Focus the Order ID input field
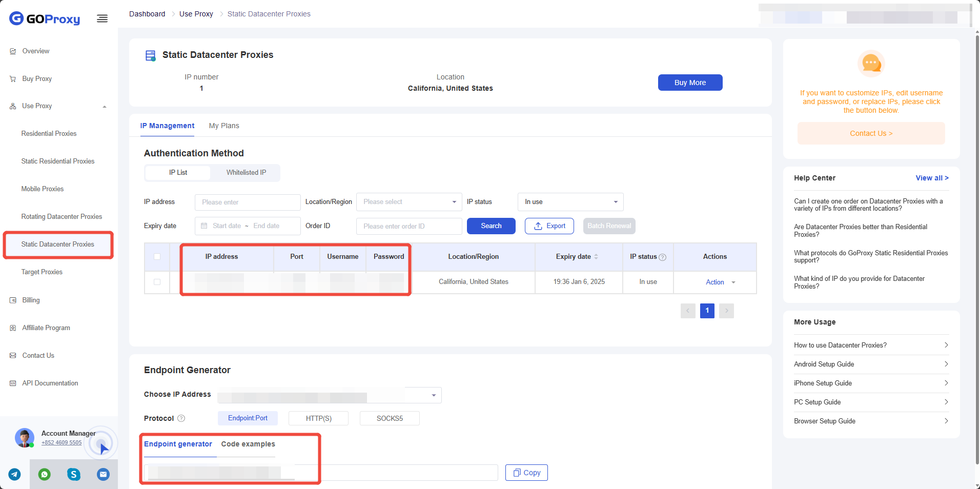 click(x=409, y=227)
